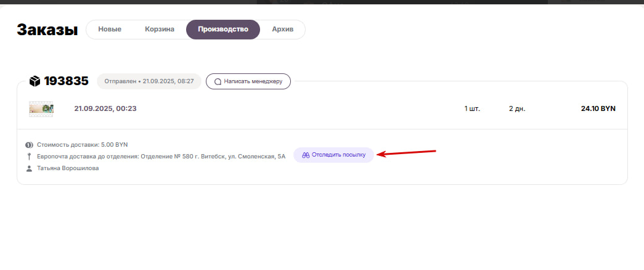Click the price 24.10 BYN
644x270 pixels.
click(x=598, y=109)
